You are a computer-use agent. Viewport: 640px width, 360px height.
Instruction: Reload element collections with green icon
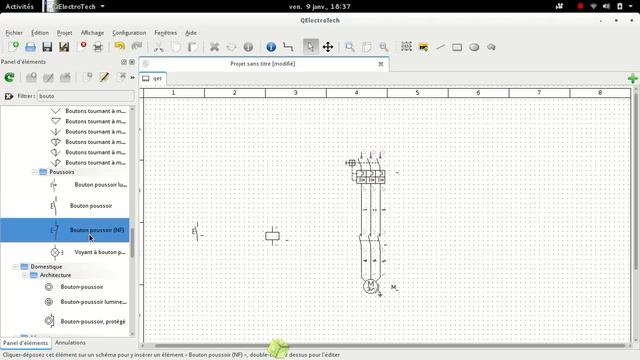(x=9, y=77)
